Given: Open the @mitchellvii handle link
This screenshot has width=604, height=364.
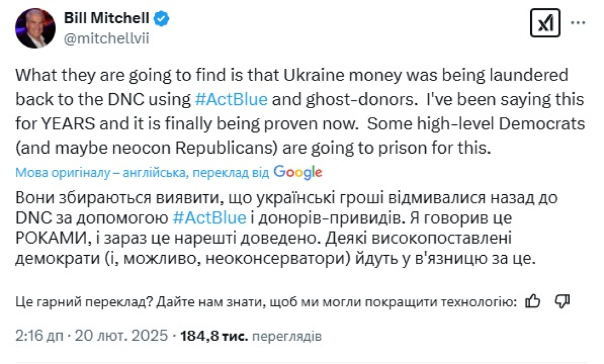Looking at the screenshot, I should (107, 38).
